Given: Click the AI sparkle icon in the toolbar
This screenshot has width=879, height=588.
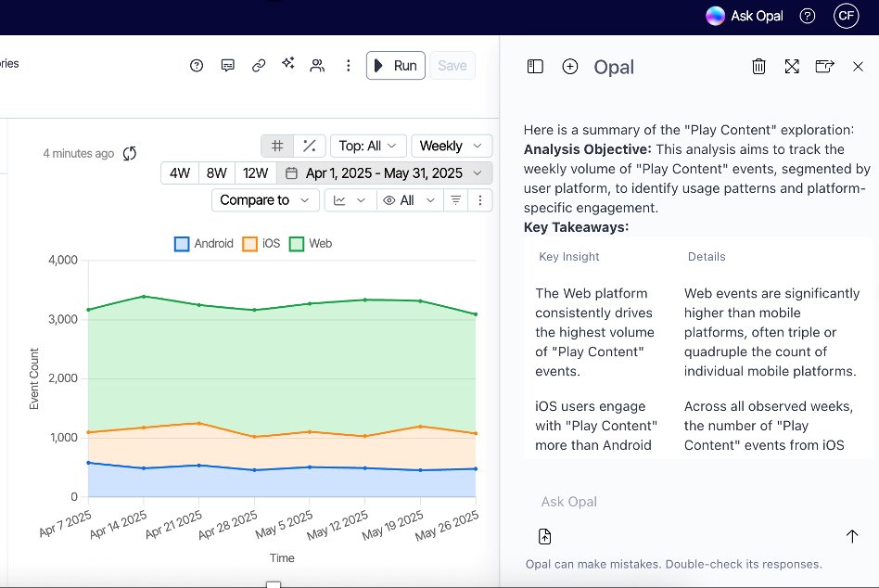Looking at the screenshot, I should pos(288,64).
